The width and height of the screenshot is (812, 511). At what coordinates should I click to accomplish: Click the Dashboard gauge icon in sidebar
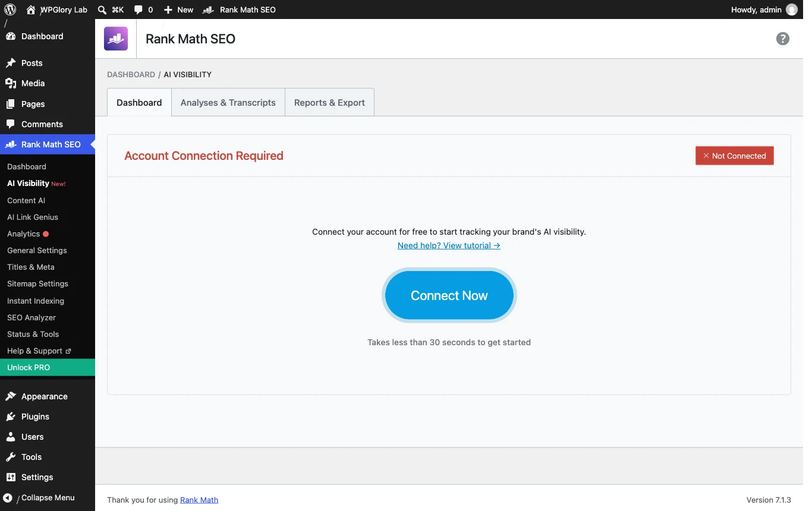click(x=11, y=36)
